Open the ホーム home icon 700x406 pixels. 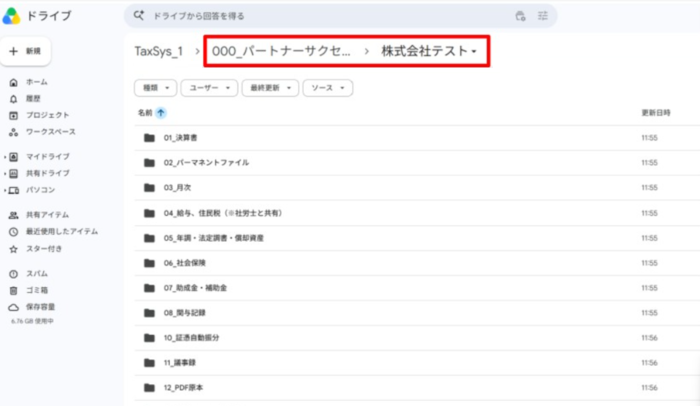pos(13,82)
